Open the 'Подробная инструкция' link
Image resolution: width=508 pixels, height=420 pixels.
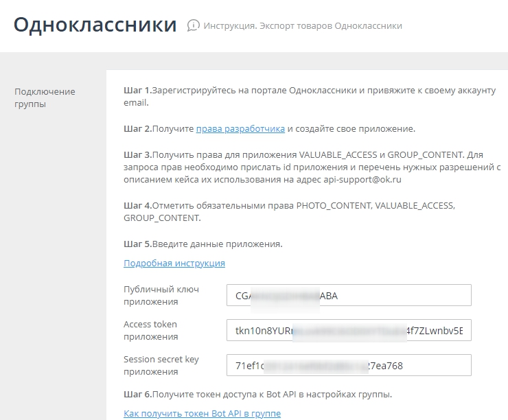click(174, 263)
